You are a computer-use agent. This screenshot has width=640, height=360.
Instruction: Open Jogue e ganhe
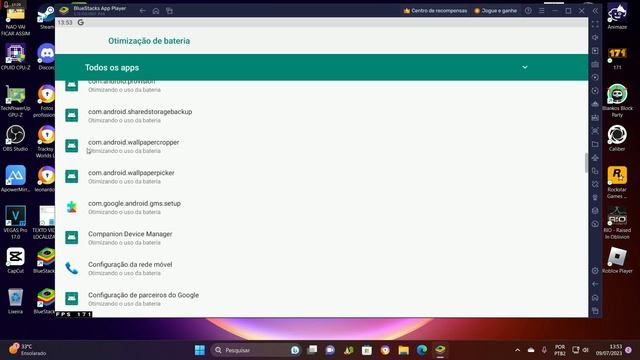click(496, 11)
